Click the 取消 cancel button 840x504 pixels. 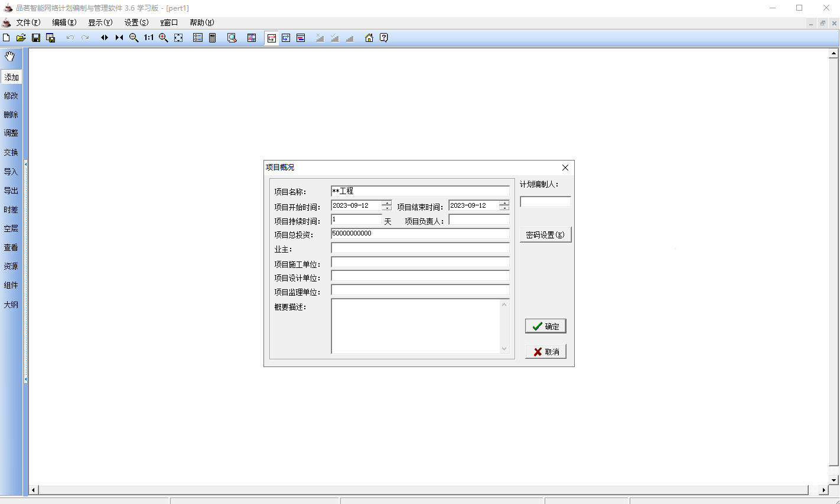tap(546, 352)
